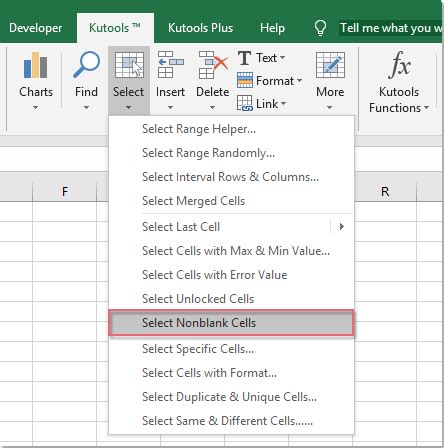Click the Insert rows icon

point(170,65)
